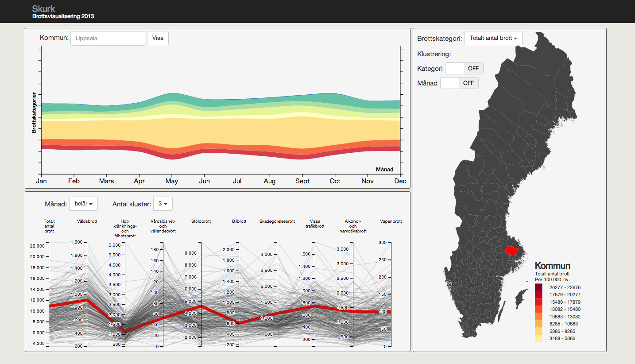Click the Visa button
Screen dimensions: 635x364
click(x=158, y=38)
